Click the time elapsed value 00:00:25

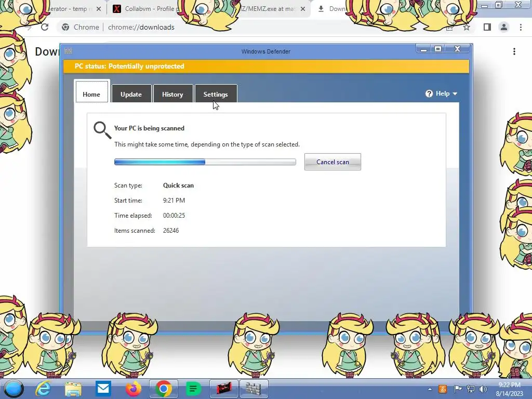(x=174, y=216)
